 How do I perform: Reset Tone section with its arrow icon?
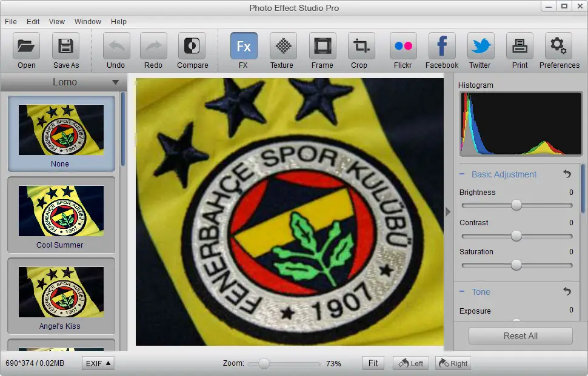pos(567,291)
